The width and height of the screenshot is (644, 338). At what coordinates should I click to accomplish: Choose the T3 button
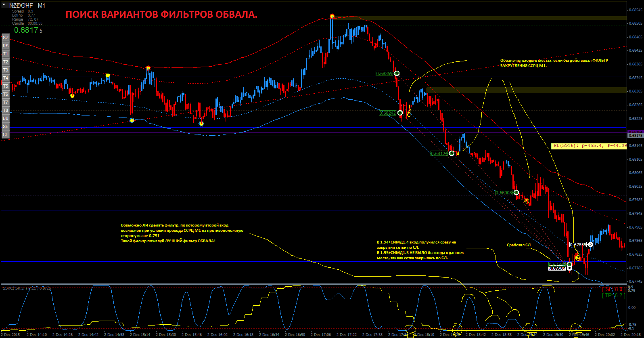pyautogui.click(x=6, y=70)
